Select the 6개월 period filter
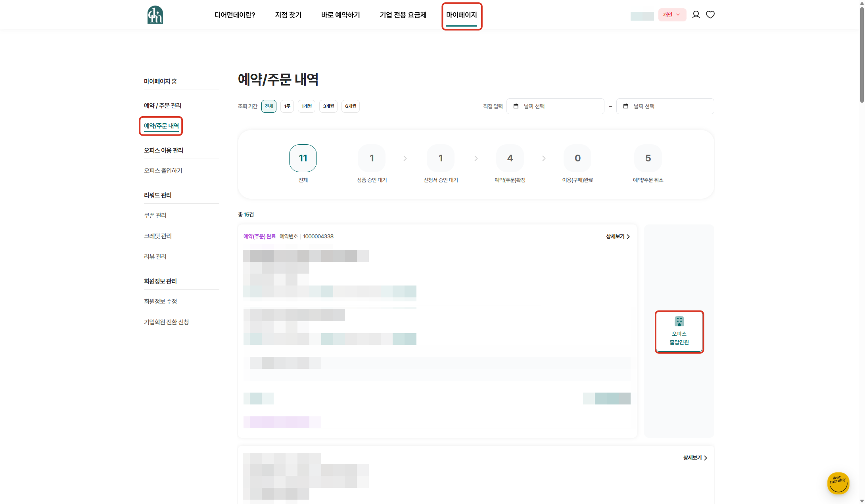Viewport: 865px width, 504px height. pyautogui.click(x=351, y=106)
